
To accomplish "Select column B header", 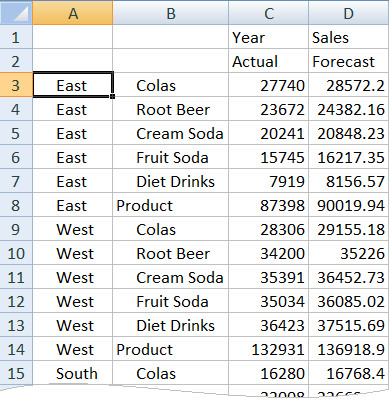I will pos(171,13).
